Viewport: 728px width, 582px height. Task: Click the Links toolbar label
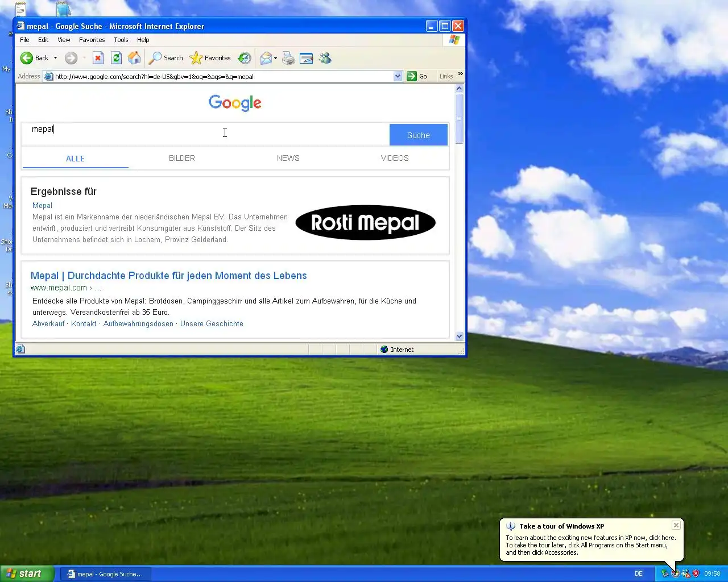pyautogui.click(x=446, y=76)
